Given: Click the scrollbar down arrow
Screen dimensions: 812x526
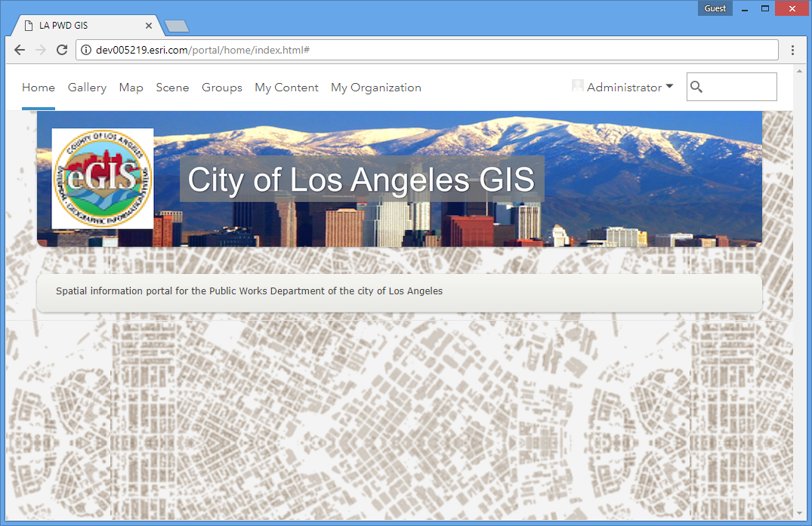Looking at the screenshot, I should click(x=800, y=514).
